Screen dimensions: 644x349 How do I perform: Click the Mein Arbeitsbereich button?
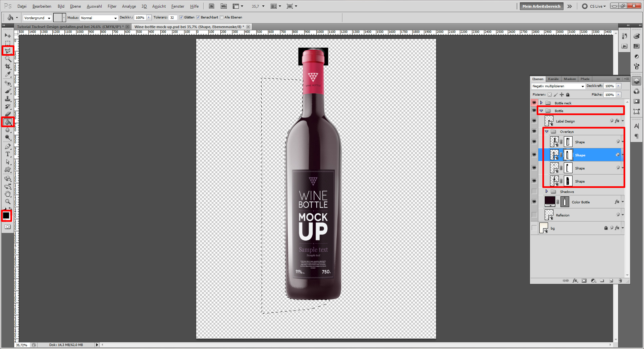coord(541,6)
